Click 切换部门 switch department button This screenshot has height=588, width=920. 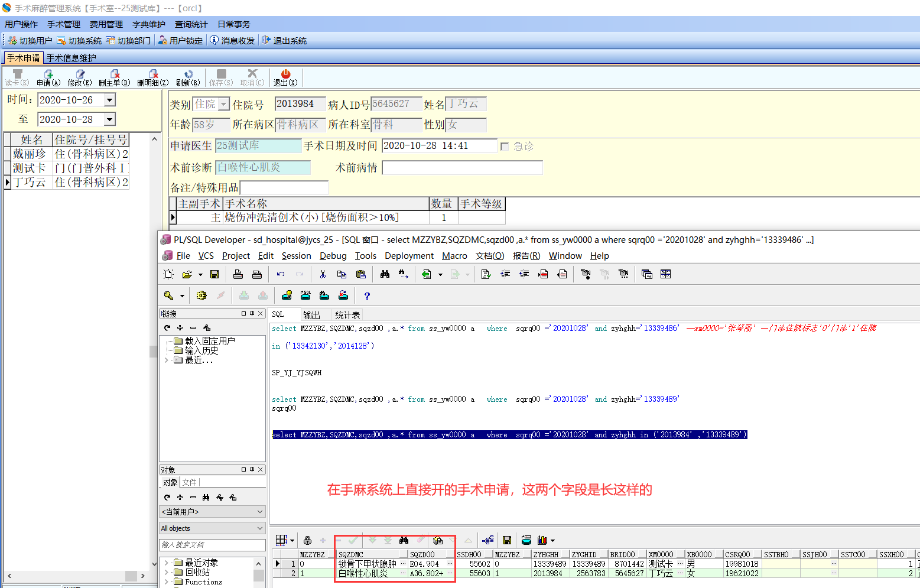pyautogui.click(x=129, y=41)
